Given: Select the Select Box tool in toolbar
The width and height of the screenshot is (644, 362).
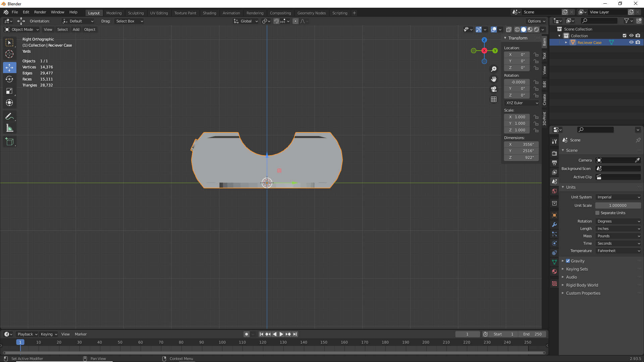Looking at the screenshot, I should (9, 43).
